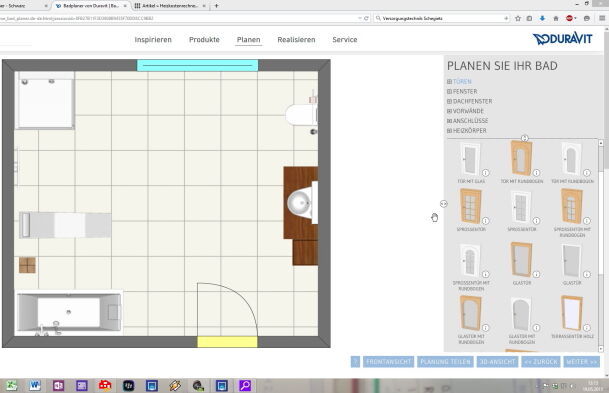Open the Produkte menu
Viewport: 609px width, 393px height.
tap(204, 40)
